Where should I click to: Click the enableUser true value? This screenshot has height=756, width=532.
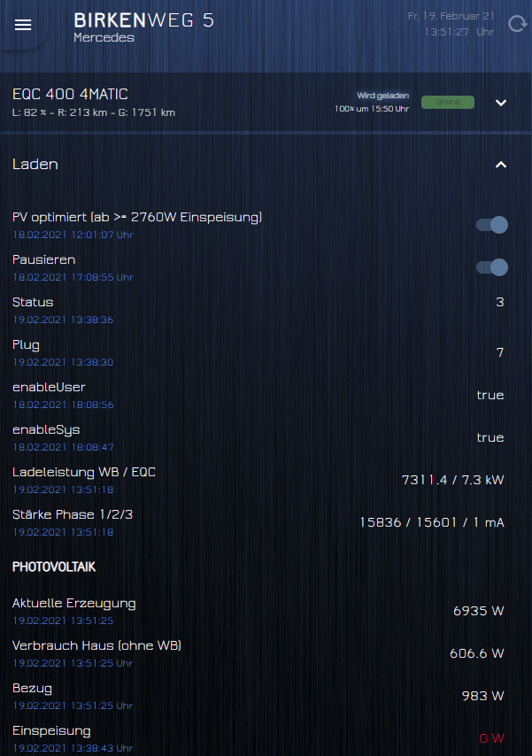(x=490, y=396)
